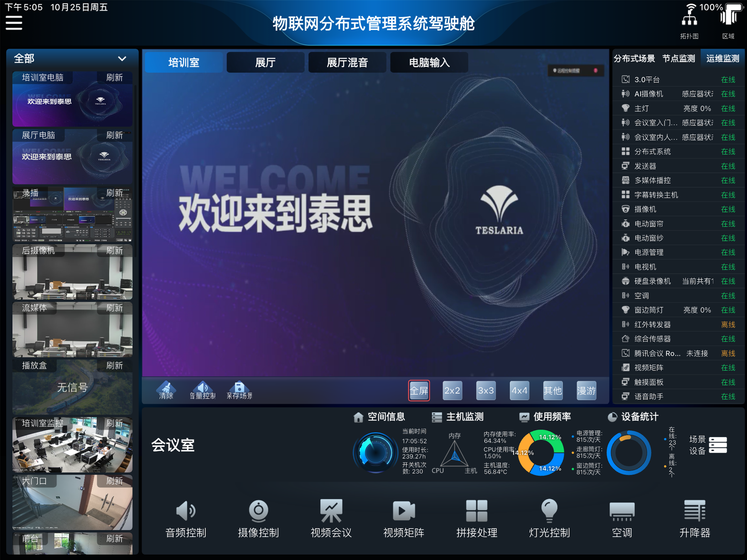The width and height of the screenshot is (747, 560).
Task: Click the 硬盘录像机 row
Action: (678, 281)
